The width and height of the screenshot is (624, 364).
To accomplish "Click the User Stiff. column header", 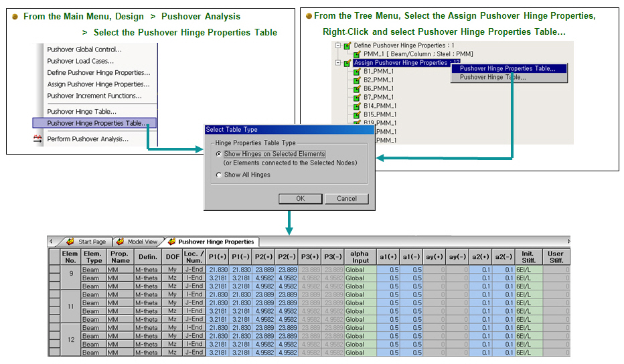I will [556, 257].
